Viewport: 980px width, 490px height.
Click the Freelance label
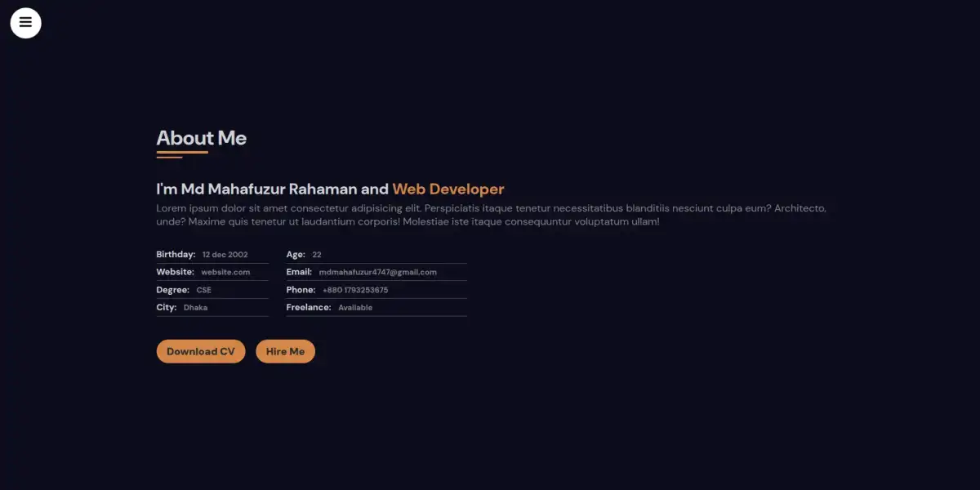pos(309,308)
